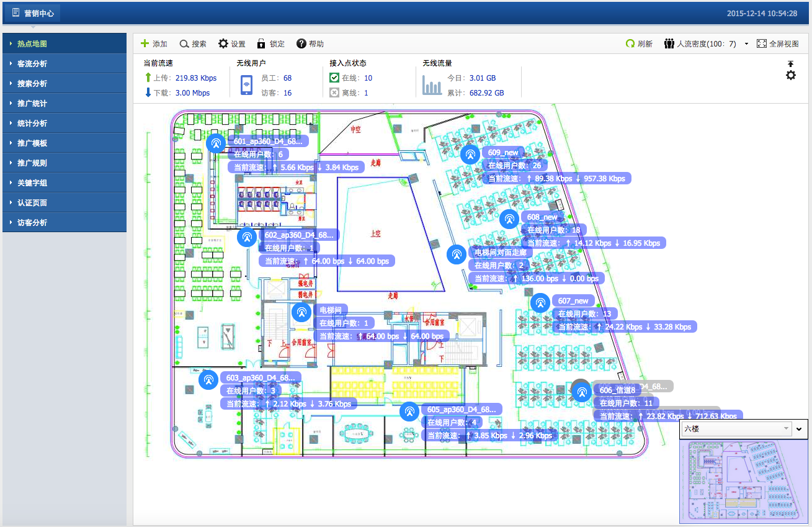Image resolution: width=812 pixels, height=527 pixels.
Task: Open the 客流分析 sidebar menu
Action: [65, 64]
